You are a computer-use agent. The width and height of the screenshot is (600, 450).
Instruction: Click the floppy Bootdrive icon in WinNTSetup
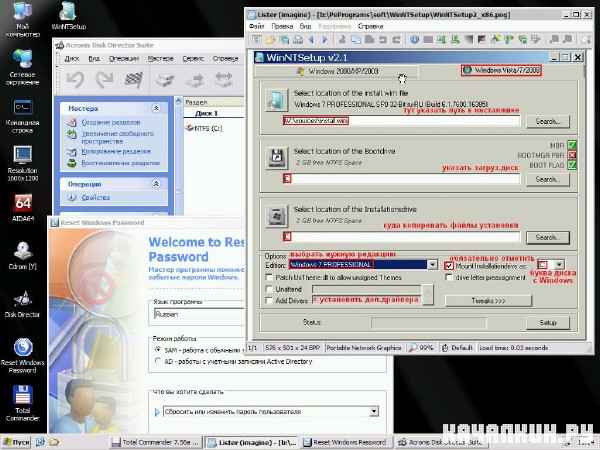pos(277,158)
